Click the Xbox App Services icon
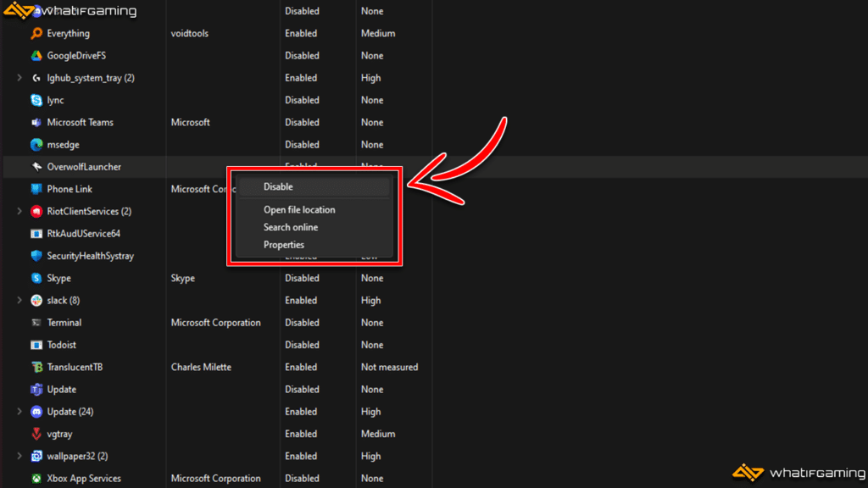Image resolution: width=868 pixels, height=488 pixels. pos(36,479)
